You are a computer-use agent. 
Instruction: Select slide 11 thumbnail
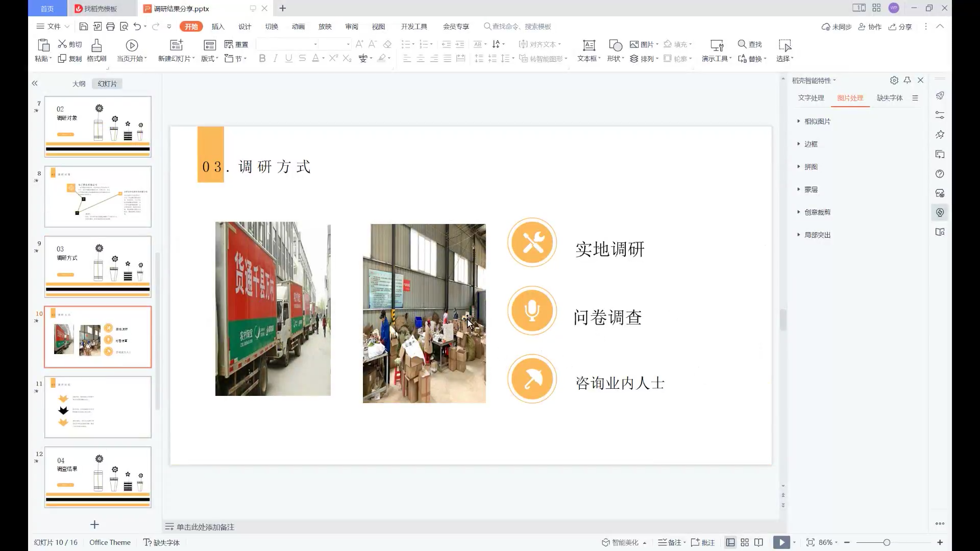coord(98,407)
